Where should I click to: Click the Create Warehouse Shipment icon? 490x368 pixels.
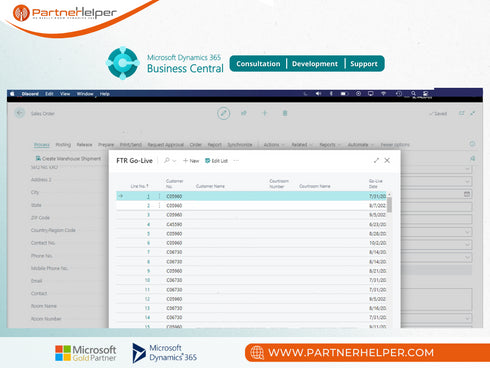[38, 158]
